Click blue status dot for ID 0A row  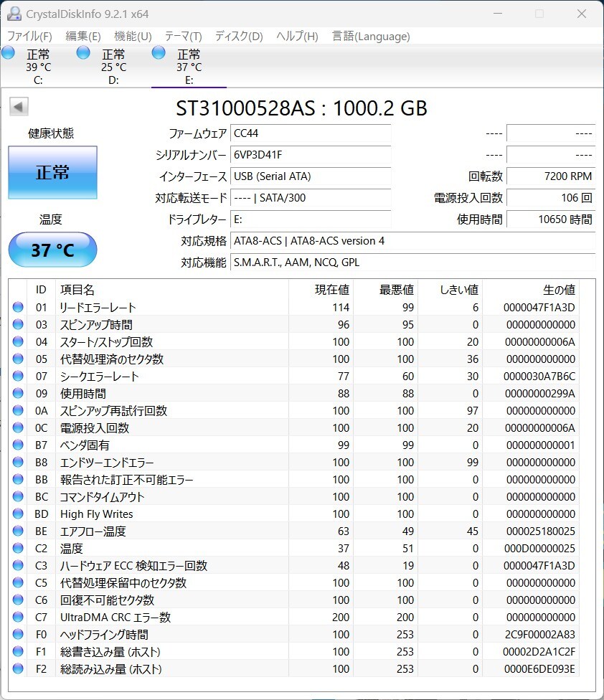18,410
